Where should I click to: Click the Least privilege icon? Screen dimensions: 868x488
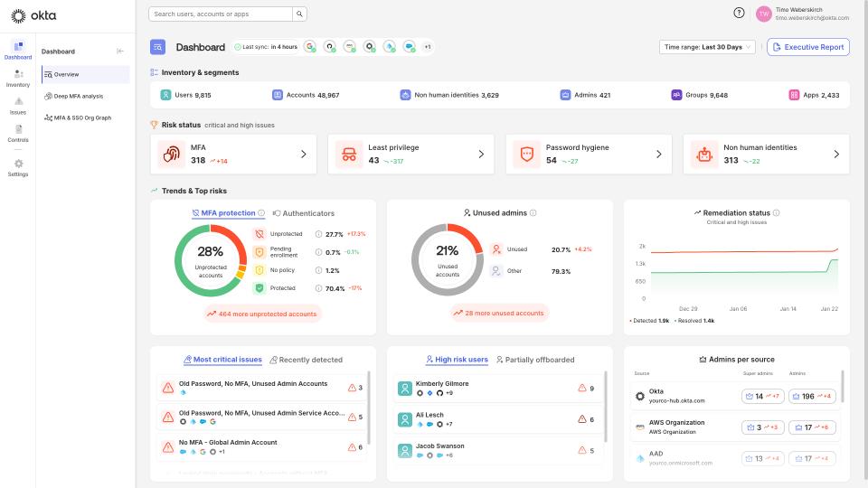(x=349, y=154)
